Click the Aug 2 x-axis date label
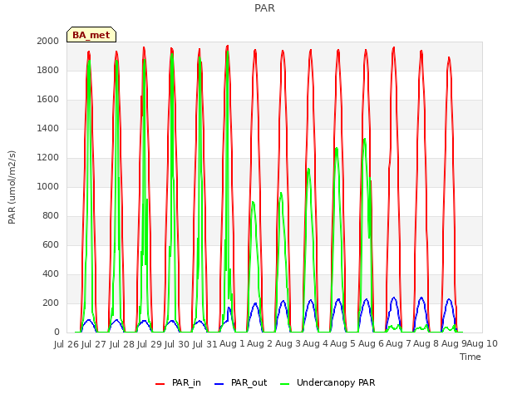532x399 pixels. [259, 344]
